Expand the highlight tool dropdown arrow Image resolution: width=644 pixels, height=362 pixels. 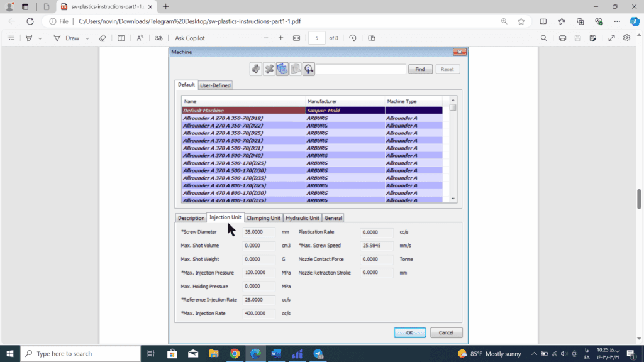point(40,38)
